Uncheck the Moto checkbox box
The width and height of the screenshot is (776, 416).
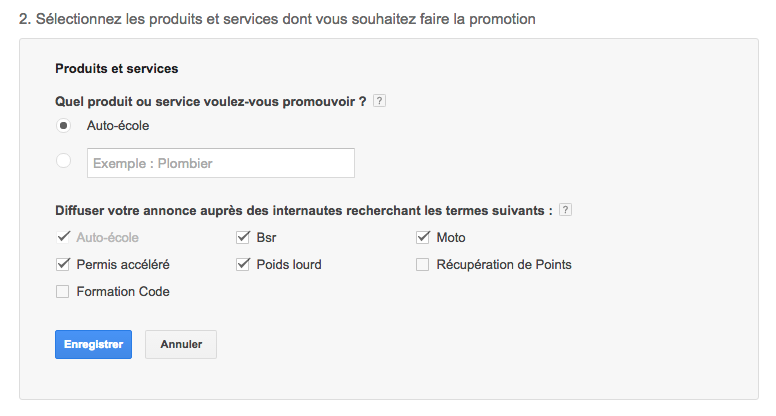tap(422, 237)
